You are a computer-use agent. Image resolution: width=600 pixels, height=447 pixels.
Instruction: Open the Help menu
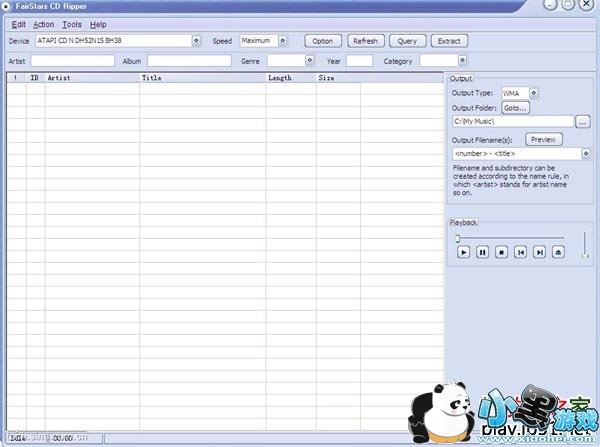click(x=98, y=24)
